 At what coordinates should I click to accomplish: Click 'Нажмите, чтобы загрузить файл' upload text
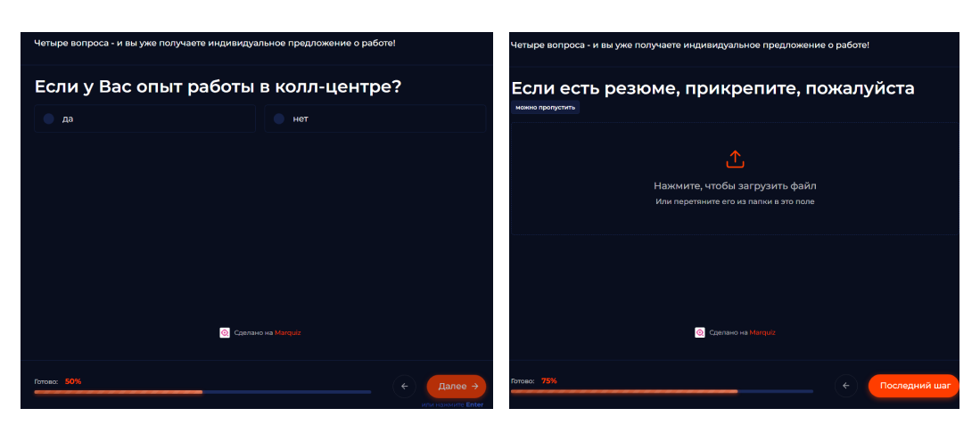[x=735, y=185]
